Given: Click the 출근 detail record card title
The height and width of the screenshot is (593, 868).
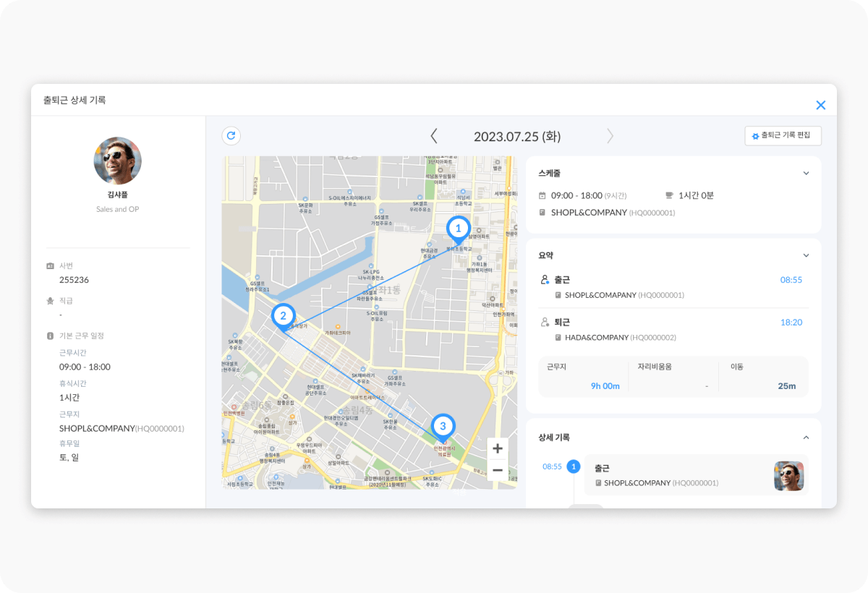Looking at the screenshot, I should click(x=603, y=469).
